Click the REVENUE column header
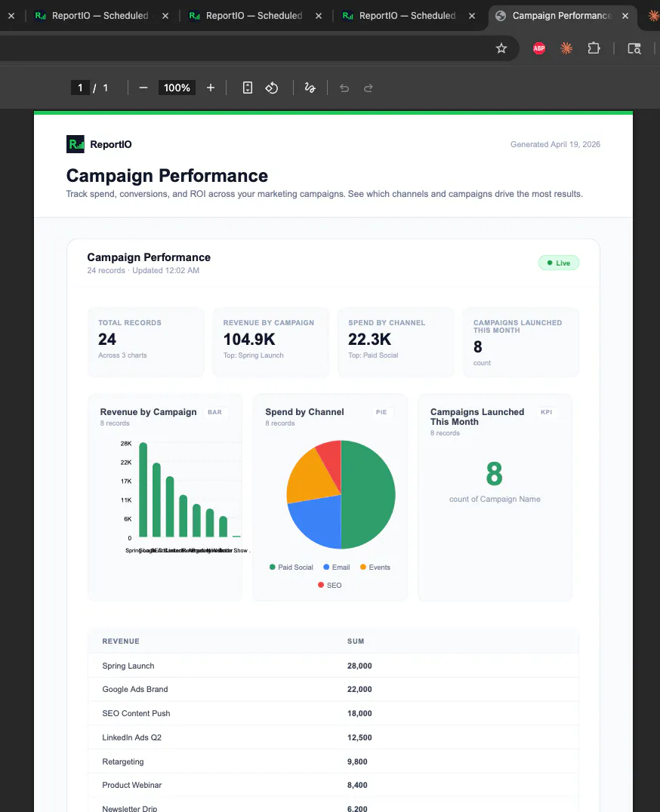Screen dimensions: 660x812 pos(121,641)
